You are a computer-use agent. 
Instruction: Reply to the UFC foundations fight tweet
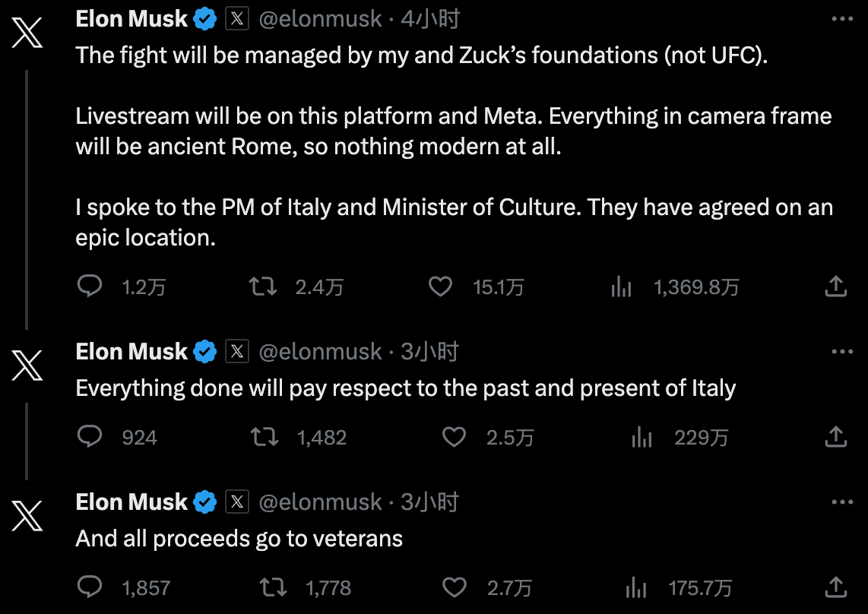[90, 286]
